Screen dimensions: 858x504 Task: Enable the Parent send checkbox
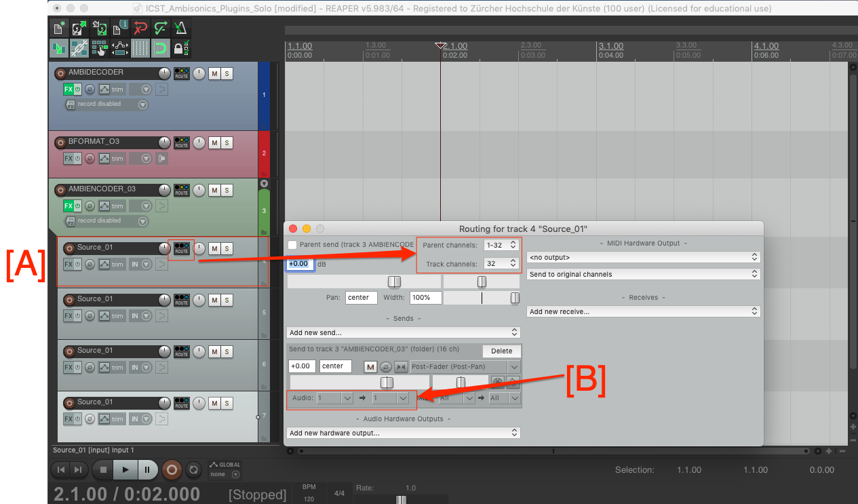tap(292, 245)
